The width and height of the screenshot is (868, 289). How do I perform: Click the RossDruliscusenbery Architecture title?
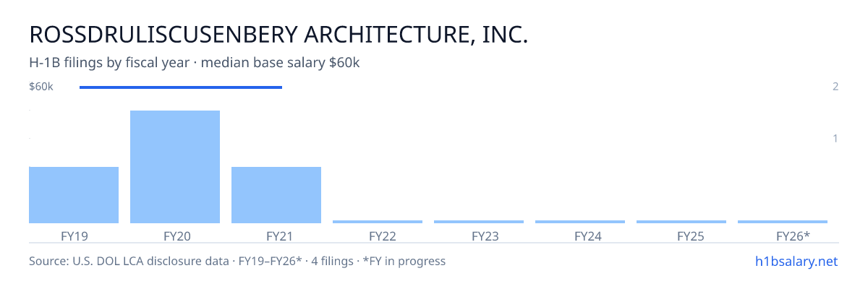tap(278, 35)
